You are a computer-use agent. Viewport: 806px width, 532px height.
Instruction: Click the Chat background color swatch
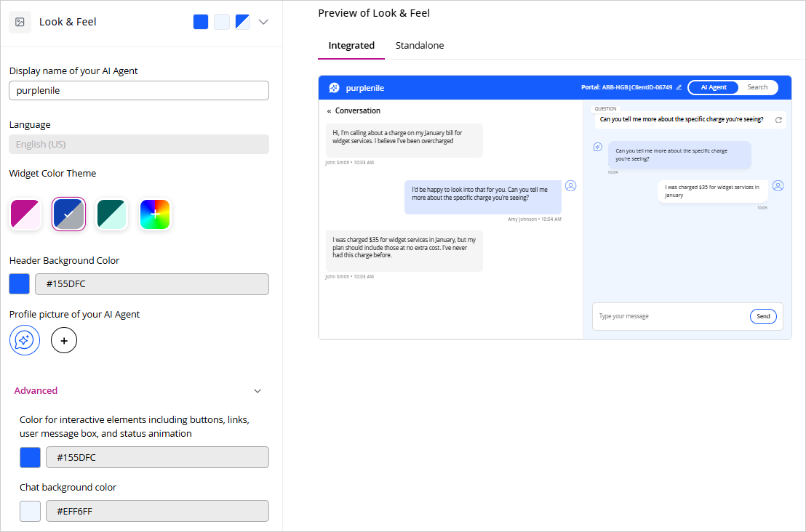pos(31,512)
